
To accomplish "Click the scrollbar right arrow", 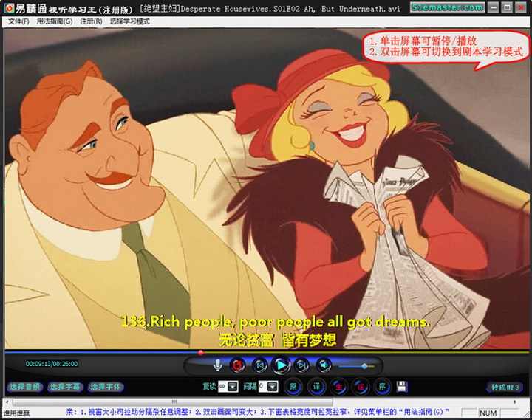I will click(x=515, y=402).
